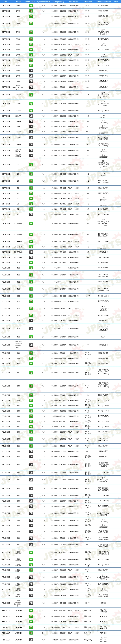Click the 76kW / 103KM power cell

[x=73, y=193]
